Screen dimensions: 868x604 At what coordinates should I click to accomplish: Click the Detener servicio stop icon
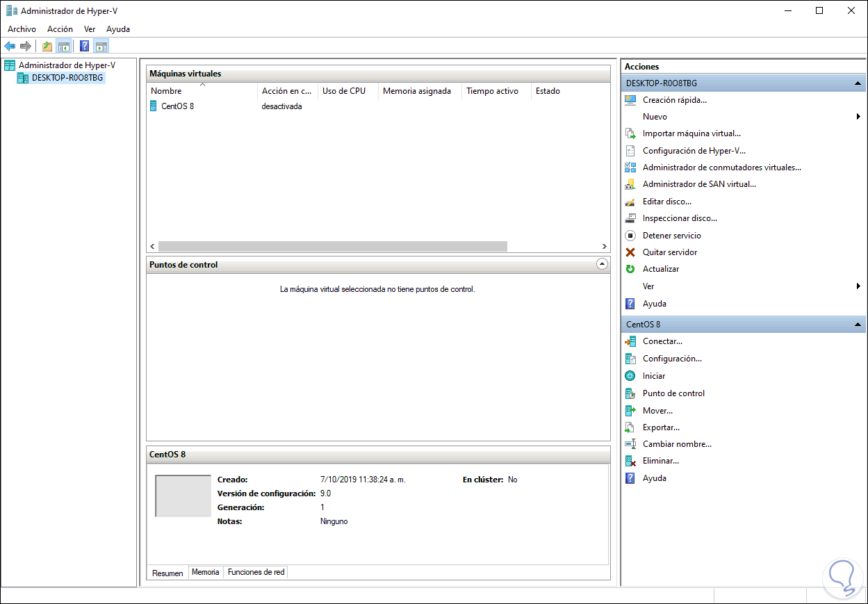tap(630, 236)
